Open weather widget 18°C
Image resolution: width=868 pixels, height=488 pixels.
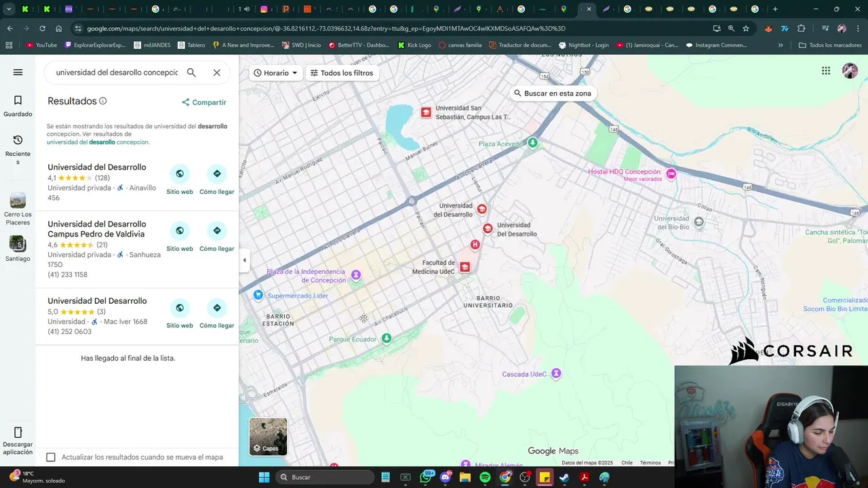coord(37,477)
